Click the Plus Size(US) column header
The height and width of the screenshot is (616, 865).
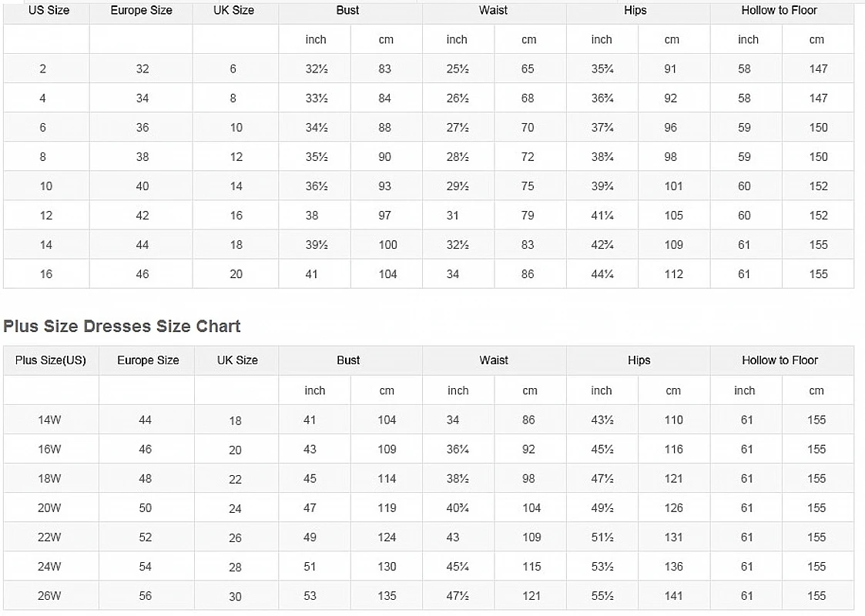(51, 360)
